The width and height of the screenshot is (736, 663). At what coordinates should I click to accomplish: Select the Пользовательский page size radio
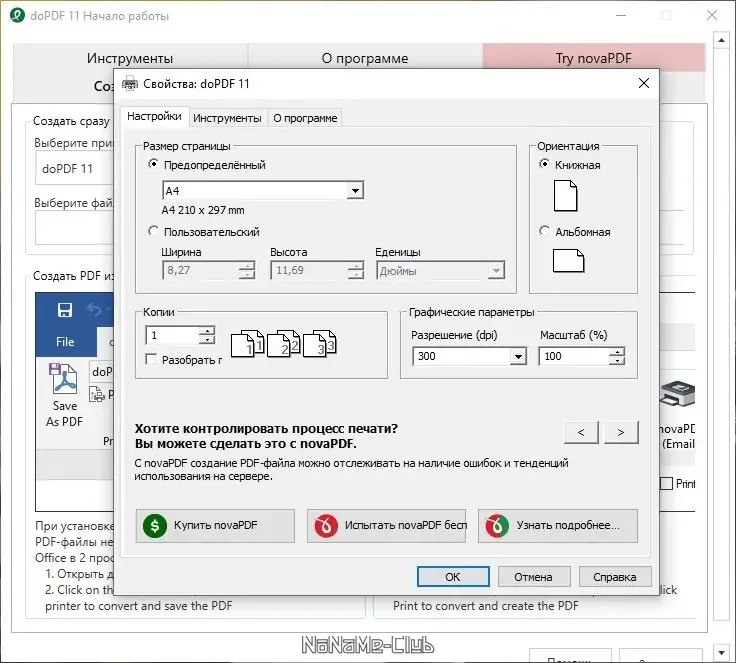click(x=153, y=231)
